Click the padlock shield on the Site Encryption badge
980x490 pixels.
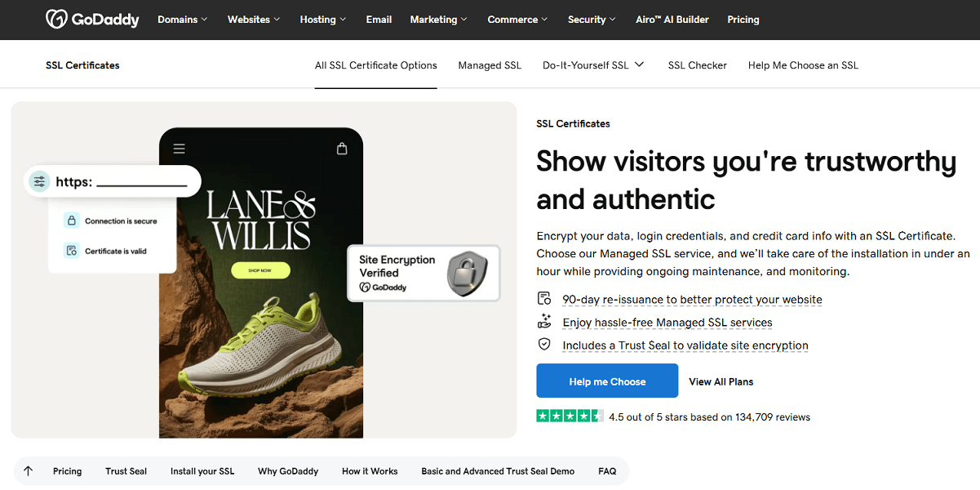click(468, 274)
